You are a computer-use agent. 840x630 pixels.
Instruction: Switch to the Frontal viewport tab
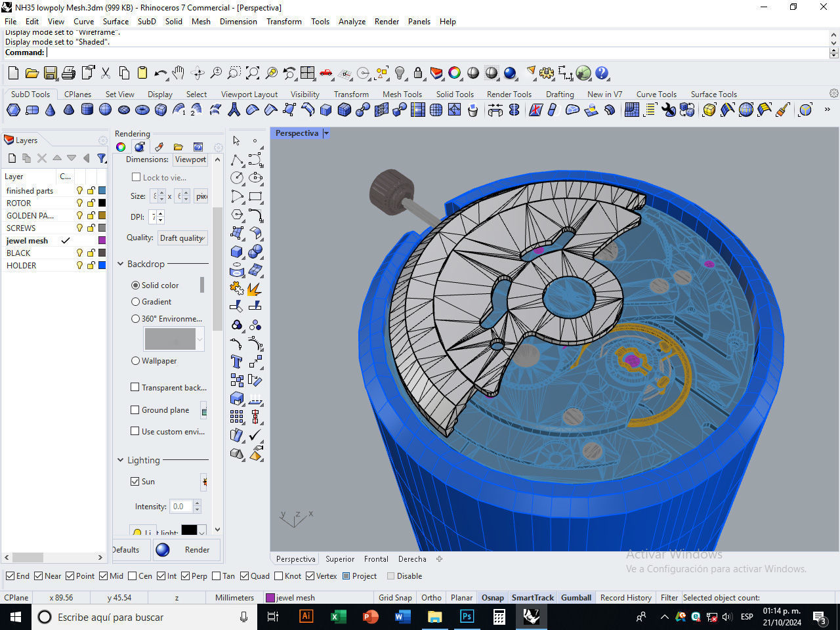click(x=376, y=559)
